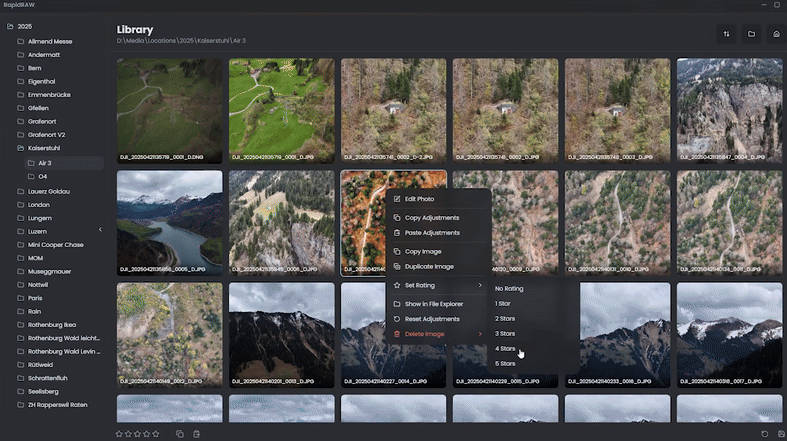The height and width of the screenshot is (441, 787).
Task: Click the paste adjustments icon in bottom bar
Action: (197, 434)
